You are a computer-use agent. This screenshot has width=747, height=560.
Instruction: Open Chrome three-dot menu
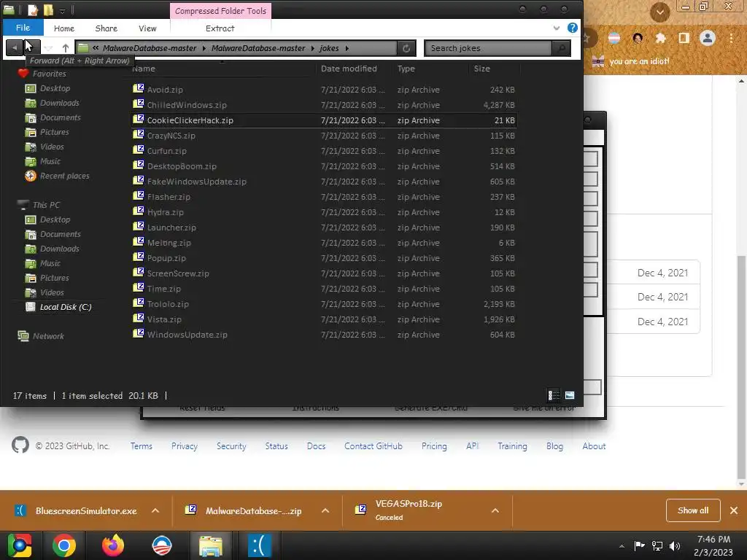click(x=731, y=38)
